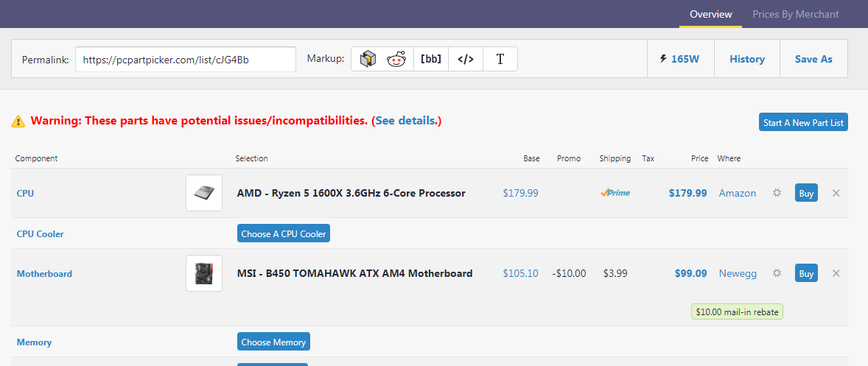Click the motherboard final price $99.09
Viewport: 868px width, 366px height.
[690, 273]
